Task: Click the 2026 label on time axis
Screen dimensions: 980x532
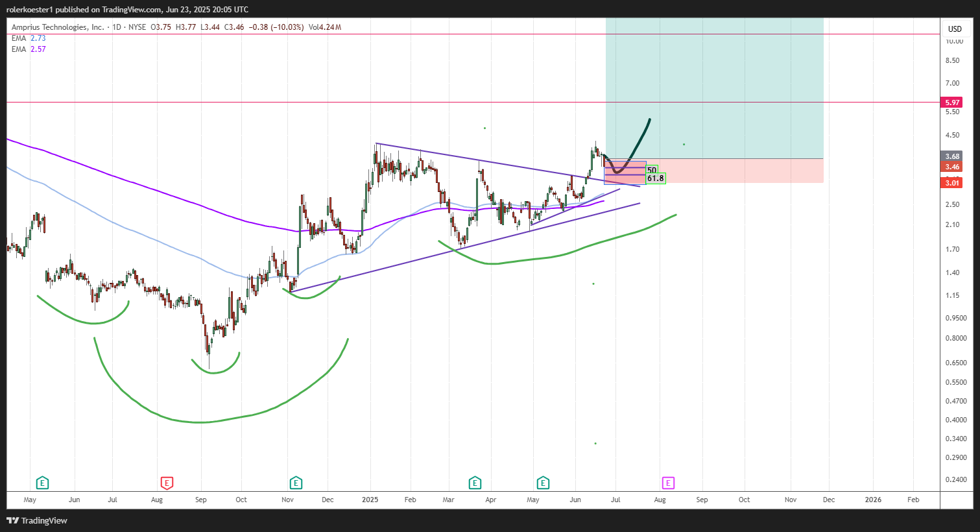Action: click(874, 500)
